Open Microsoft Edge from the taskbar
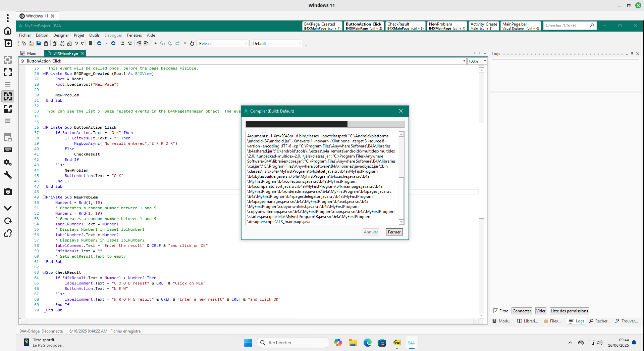Screen dimensions: 644x351 point(367,343)
